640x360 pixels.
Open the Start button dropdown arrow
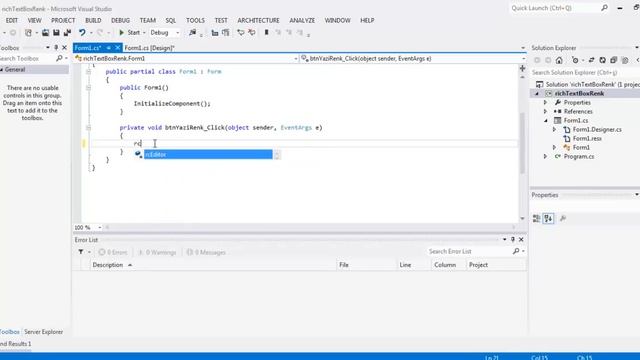pos(144,33)
